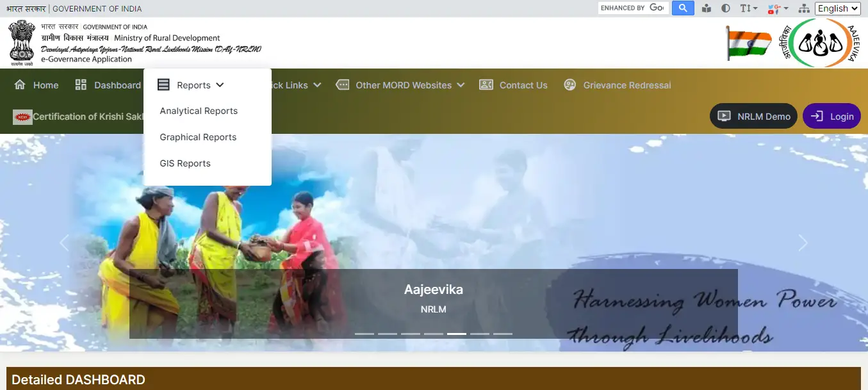This screenshot has height=390, width=868.
Task: Open the text size dropdown
Action: click(748, 8)
